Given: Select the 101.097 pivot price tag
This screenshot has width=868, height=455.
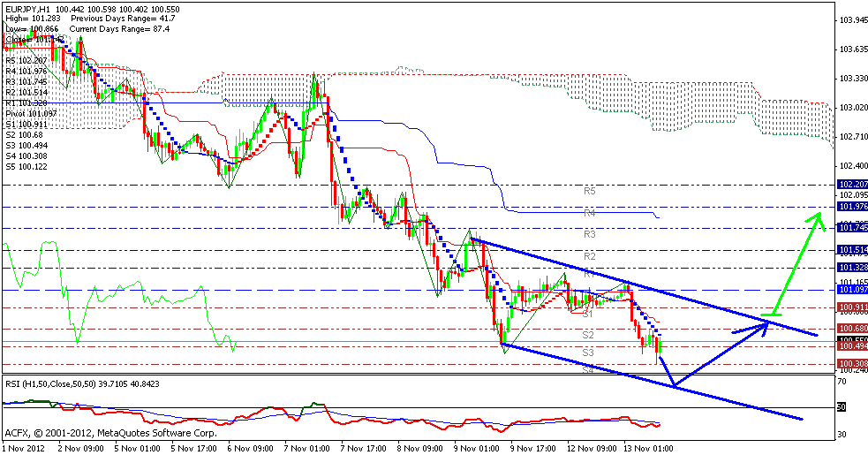Looking at the screenshot, I should 850,289.
